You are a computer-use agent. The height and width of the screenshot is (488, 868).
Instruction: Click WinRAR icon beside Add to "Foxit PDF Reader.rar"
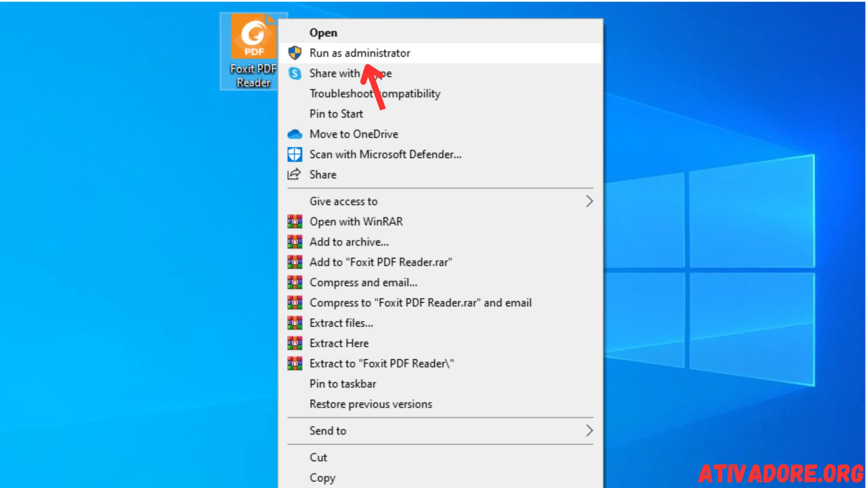[295, 262]
